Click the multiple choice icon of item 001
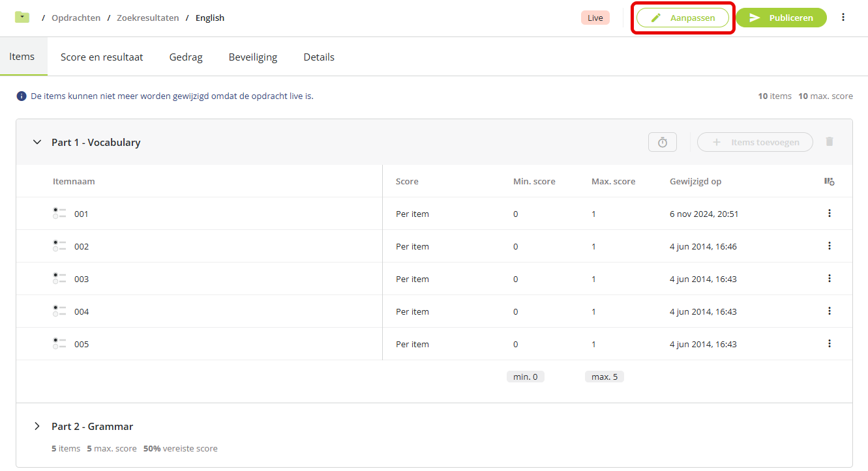868x471 pixels. [59, 213]
